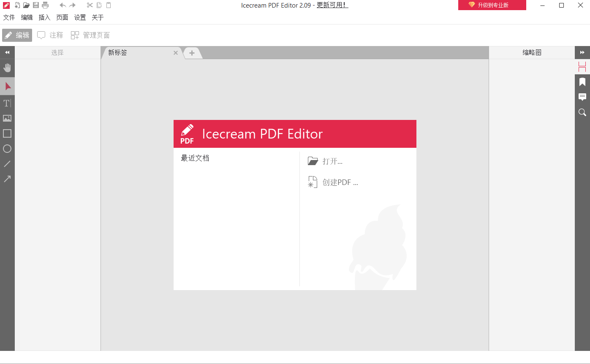590x364 pixels.
Task: Click the save disk icon in title bar
Action: (36, 5)
